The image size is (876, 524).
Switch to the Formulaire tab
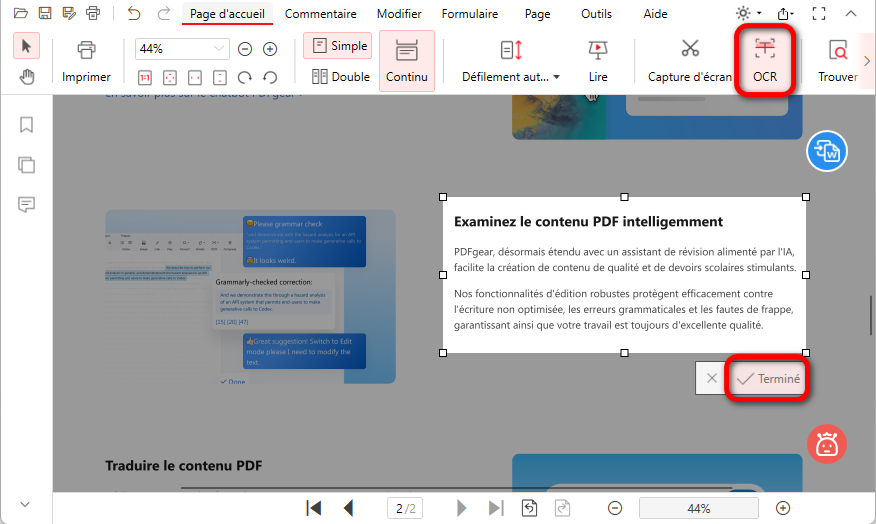coord(470,14)
